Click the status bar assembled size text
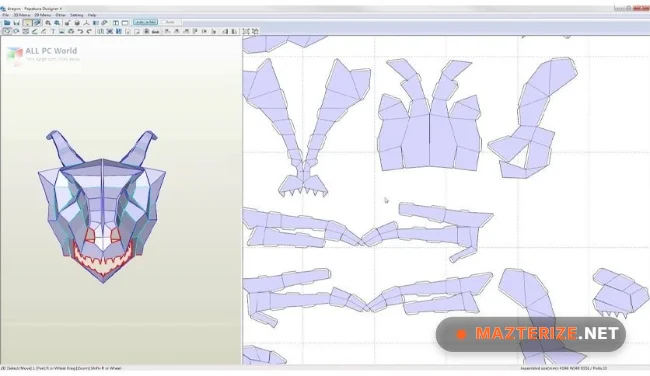 (564, 368)
